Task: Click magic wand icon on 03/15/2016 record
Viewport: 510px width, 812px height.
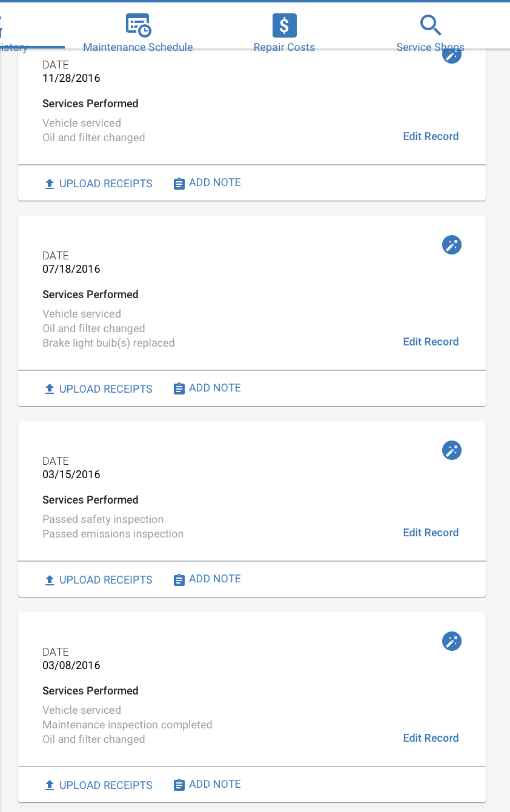Action: [x=452, y=450]
